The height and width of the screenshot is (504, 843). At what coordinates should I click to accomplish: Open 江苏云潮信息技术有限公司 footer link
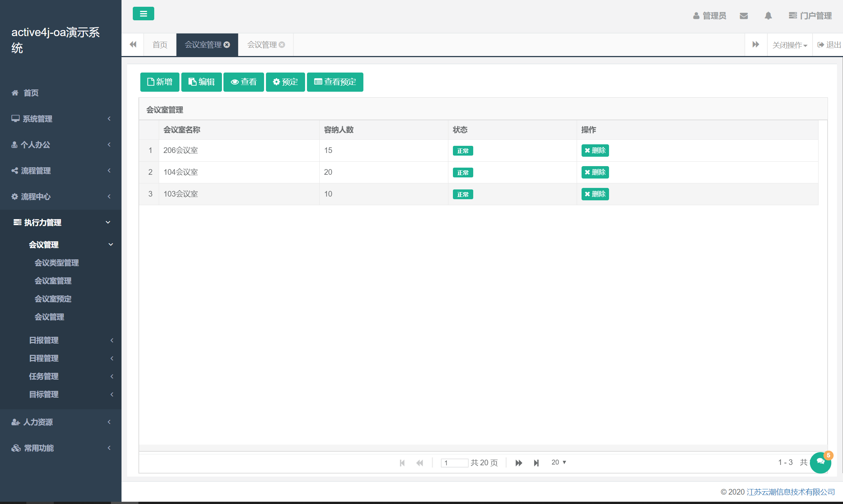[x=791, y=492]
